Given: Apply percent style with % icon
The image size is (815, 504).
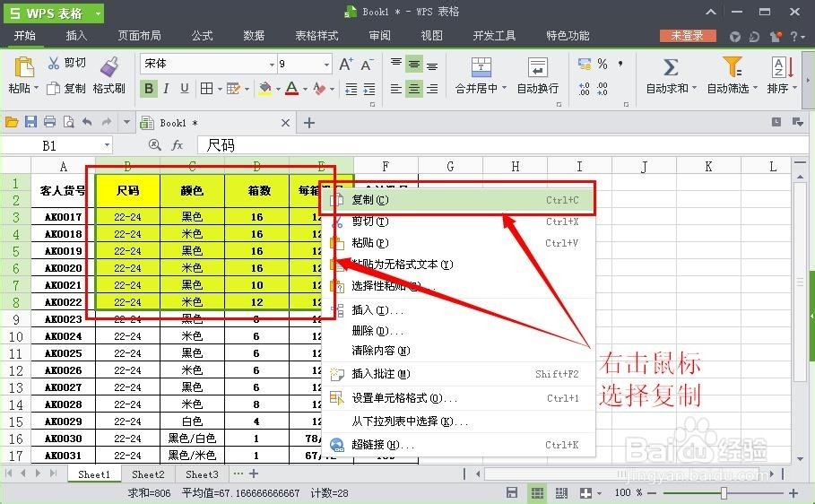Looking at the screenshot, I should point(603,64).
